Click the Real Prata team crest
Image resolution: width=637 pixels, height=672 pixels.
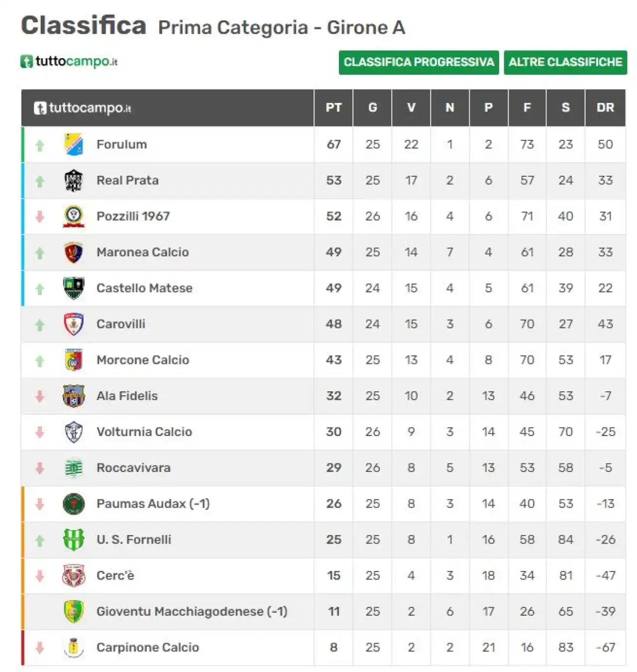(x=74, y=180)
